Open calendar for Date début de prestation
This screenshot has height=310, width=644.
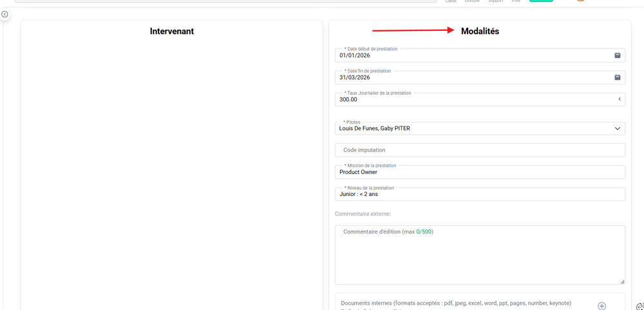point(617,55)
